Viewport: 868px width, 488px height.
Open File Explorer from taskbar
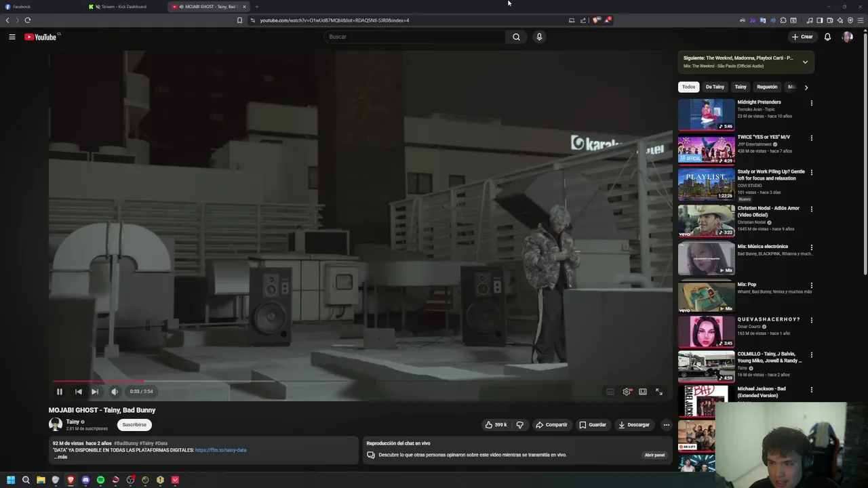(41, 480)
